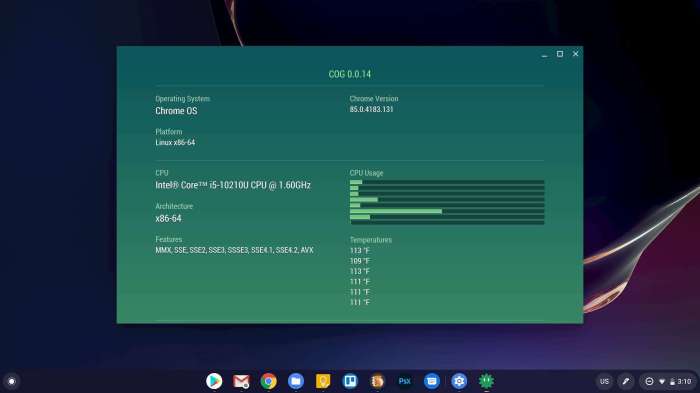Minimize the Cog window
Image resolution: width=700 pixels, height=393 pixels.
pyautogui.click(x=544, y=54)
